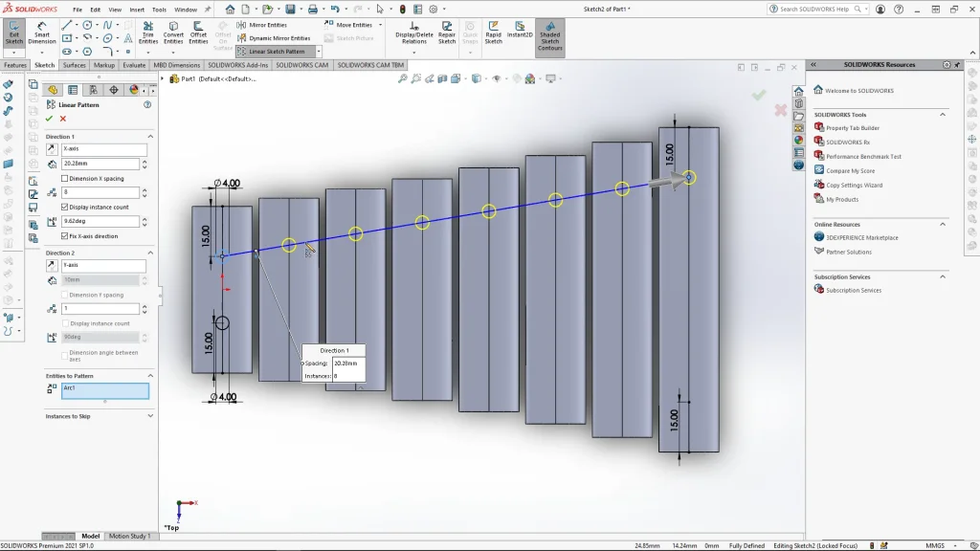
Task: Click the Smart Dimension tool
Action: tap(41, 33)
